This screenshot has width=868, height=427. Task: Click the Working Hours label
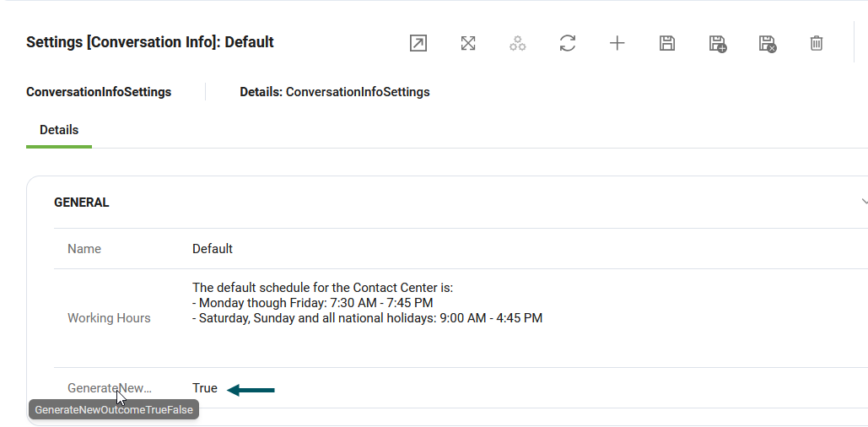click(x=109, y=318)
